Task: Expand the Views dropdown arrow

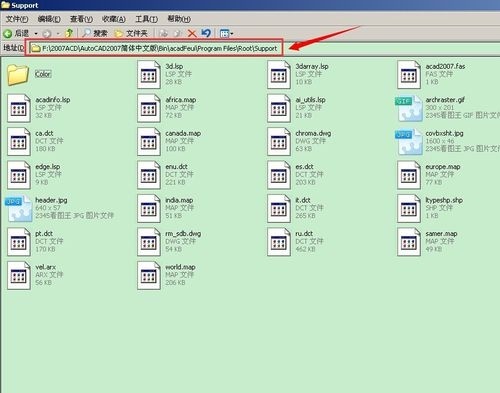Action: pos(232,34)
